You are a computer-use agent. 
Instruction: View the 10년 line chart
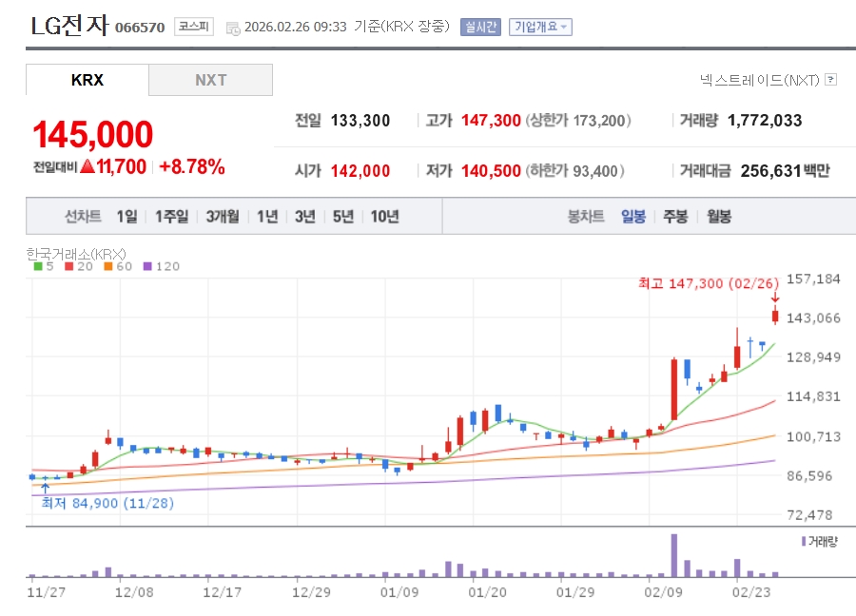(385, 216)
